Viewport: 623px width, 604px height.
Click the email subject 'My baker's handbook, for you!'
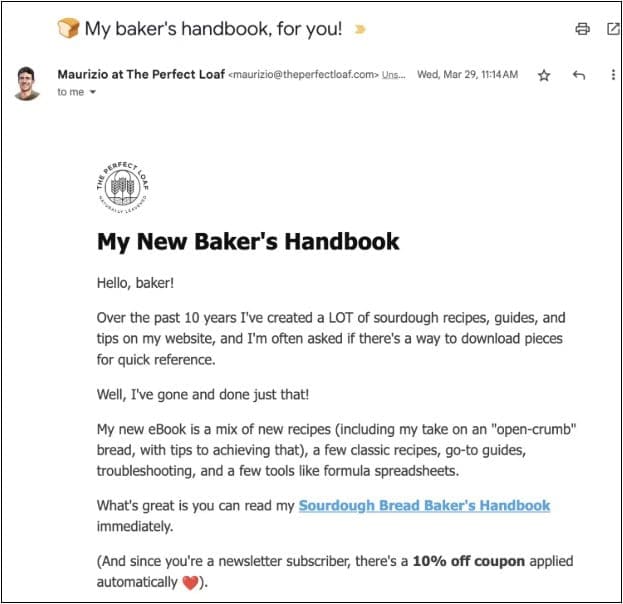click(x=215, y=28)
